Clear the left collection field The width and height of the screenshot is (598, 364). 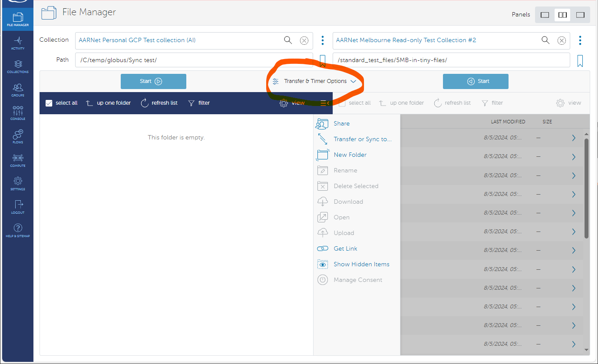tap(304, 40)
